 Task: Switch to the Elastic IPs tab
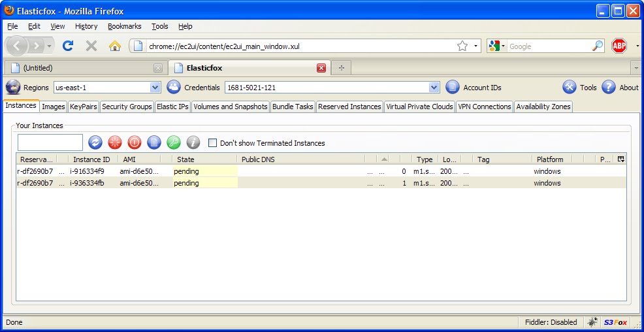coord(172,107)
